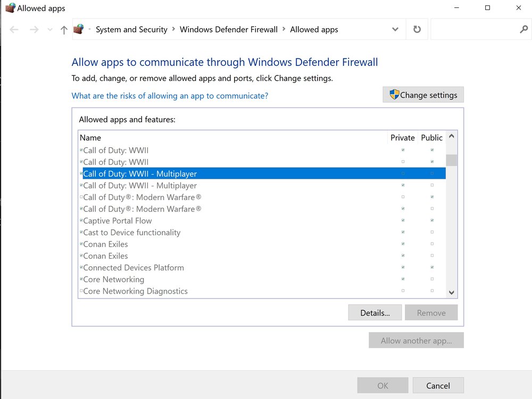Toggle Private checkbox for Captive Portal Flow
This screenshot has height=399, width=532.
(403, 221)
